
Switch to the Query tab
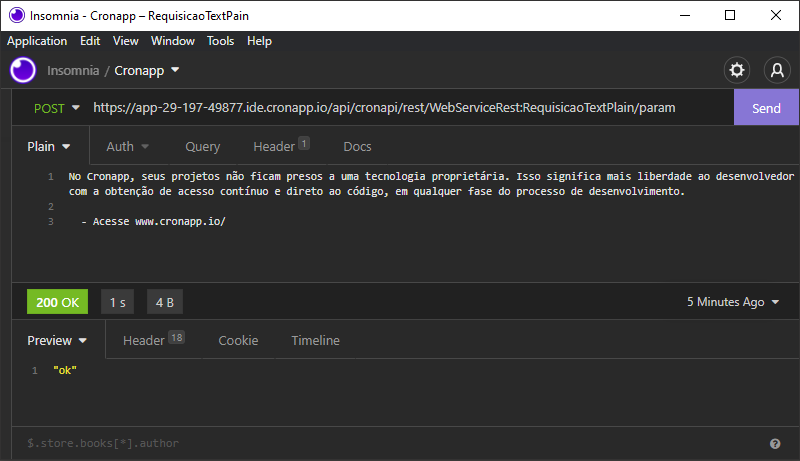[x=203, y=146]
